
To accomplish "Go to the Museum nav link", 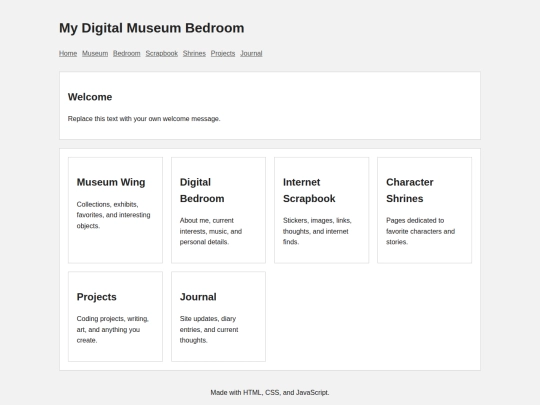I will (x=95, y=53).
